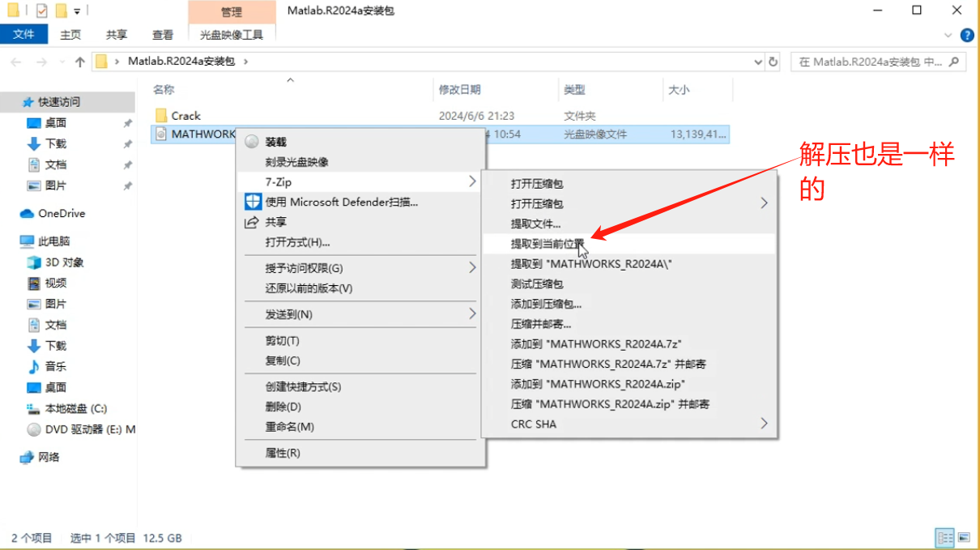Choose 共享 in the context menu

coord(360,222)
